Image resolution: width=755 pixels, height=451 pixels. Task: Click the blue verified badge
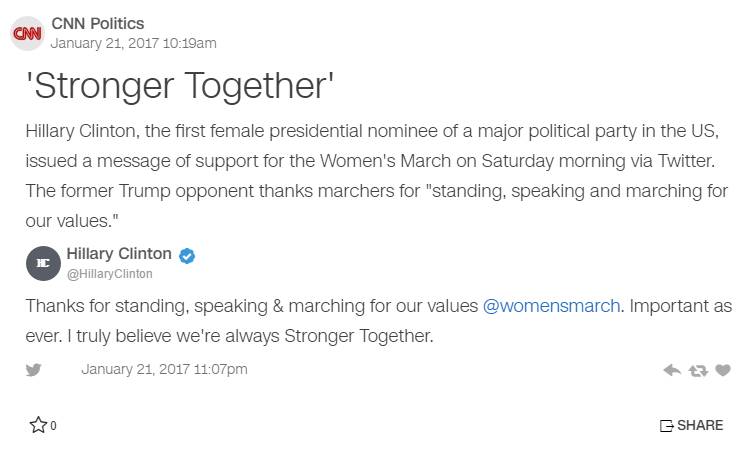point(187,256)
